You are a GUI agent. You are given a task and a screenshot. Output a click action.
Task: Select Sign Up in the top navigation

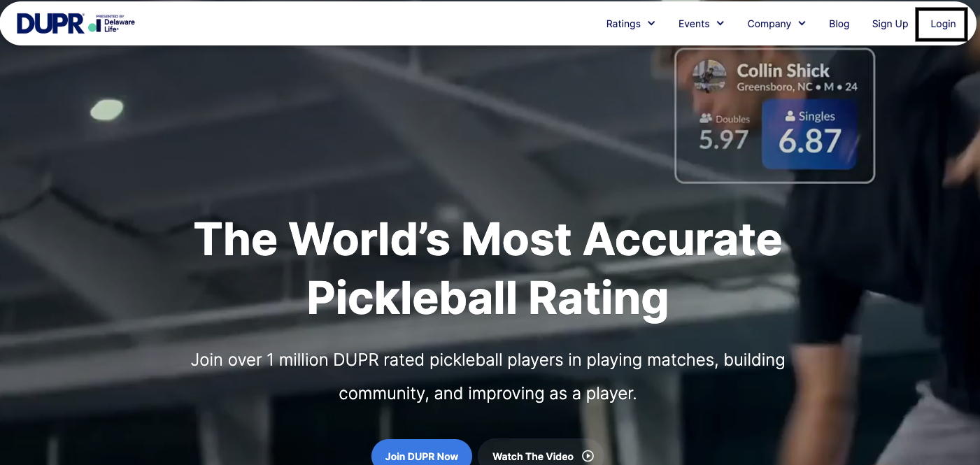click(890, 24)
